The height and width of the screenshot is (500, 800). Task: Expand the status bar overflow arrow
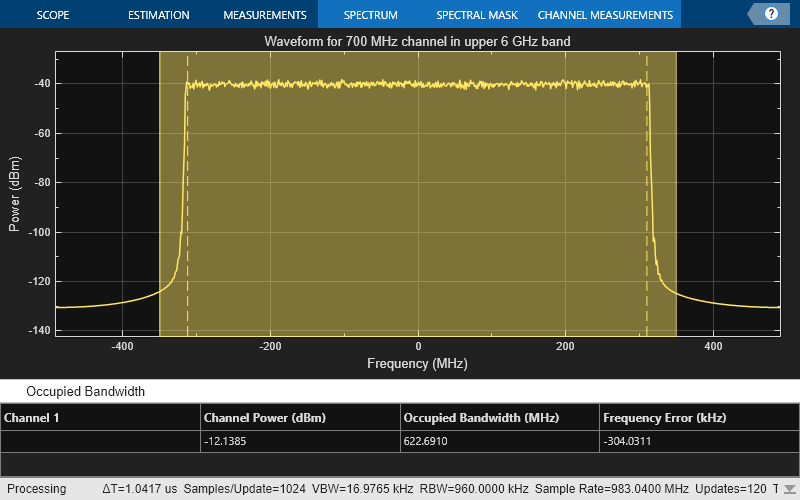(790, 490)
